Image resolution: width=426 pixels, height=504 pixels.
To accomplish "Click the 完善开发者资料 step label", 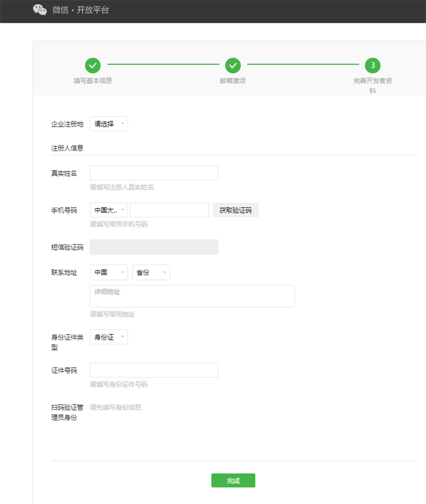I will coord(373,84).
